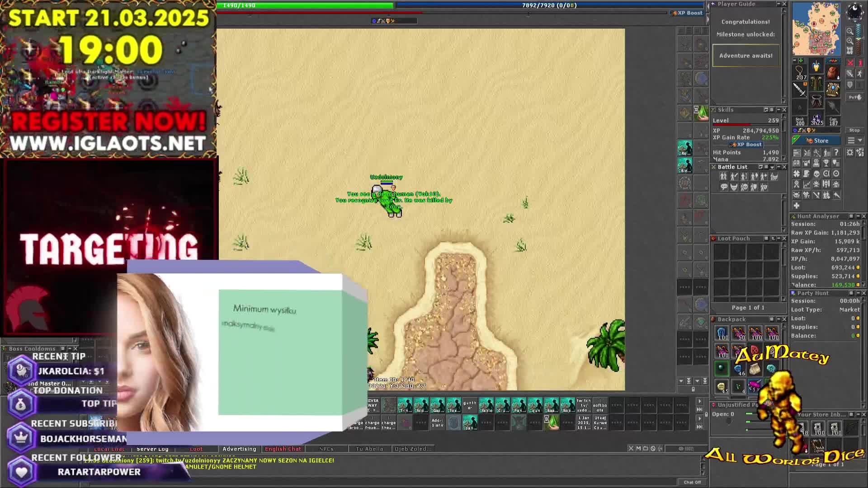Screen dimensions: 868x488
Task: Click XP Boost button in Skills panel
Action: click(746, 145)
